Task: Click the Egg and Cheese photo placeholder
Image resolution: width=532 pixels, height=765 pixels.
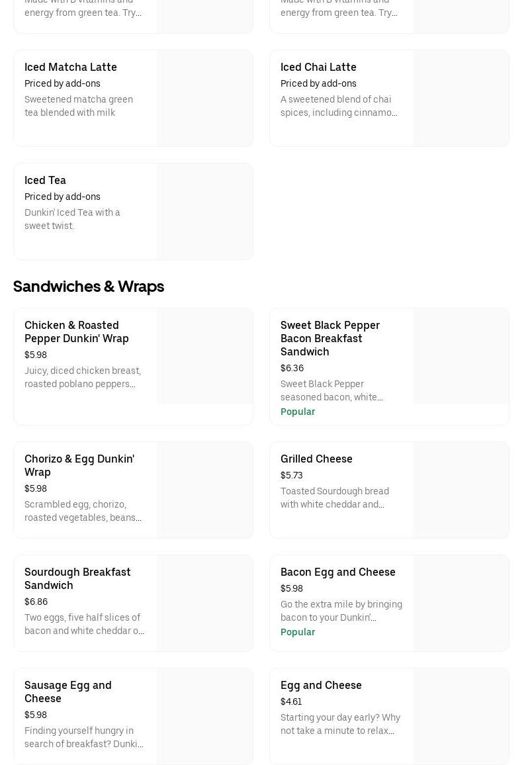Action: click(461, 717)
